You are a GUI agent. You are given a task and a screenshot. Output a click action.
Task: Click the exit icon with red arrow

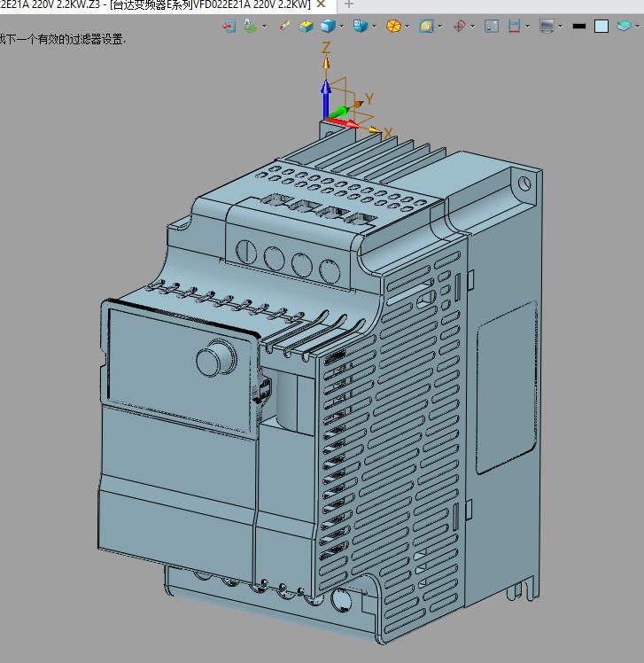[229, 27]
